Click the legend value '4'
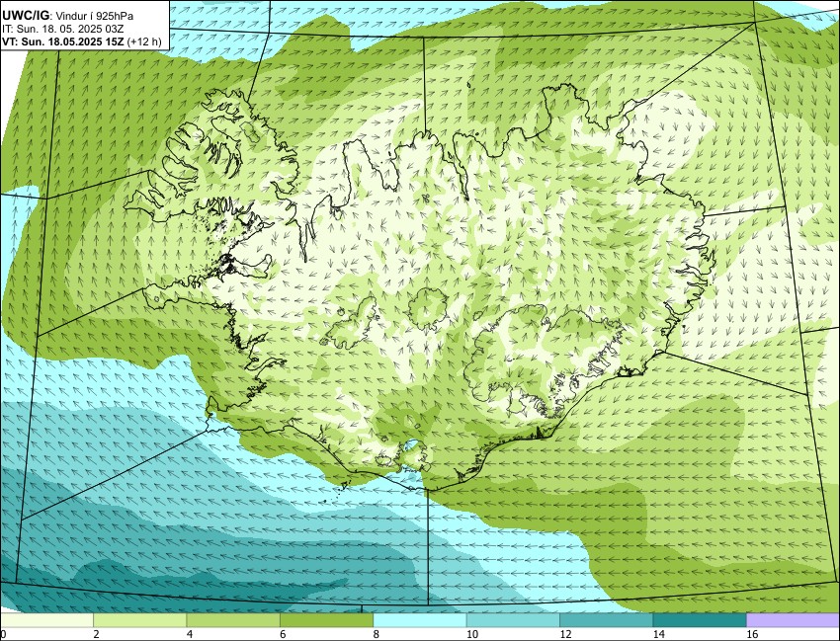840x641 pixels. [189, 634]
